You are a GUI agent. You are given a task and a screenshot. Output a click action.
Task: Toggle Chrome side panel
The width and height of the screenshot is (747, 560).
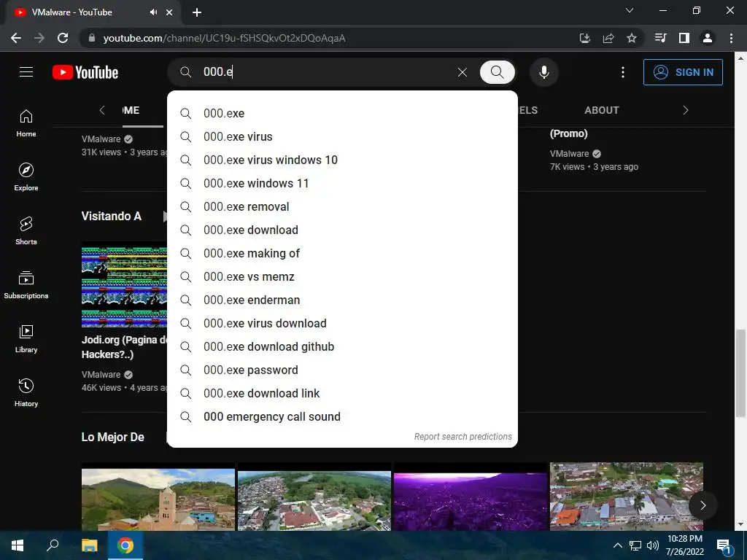(684, 38)
